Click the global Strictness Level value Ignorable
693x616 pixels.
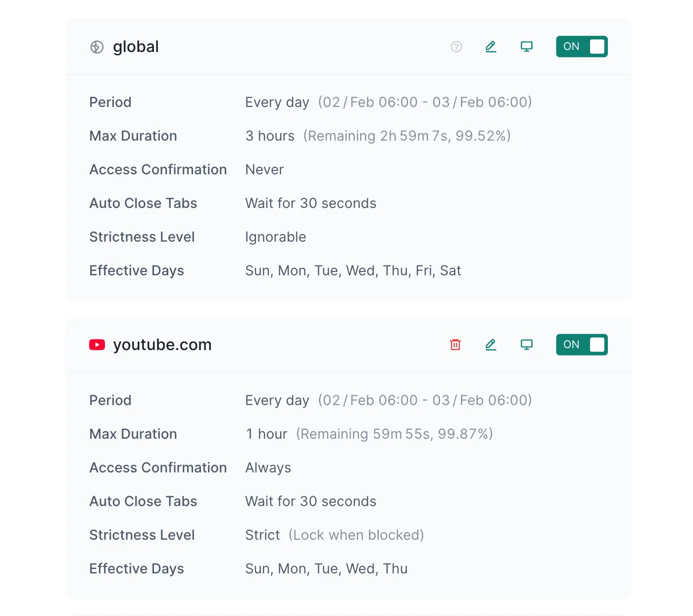click(276, 237)
